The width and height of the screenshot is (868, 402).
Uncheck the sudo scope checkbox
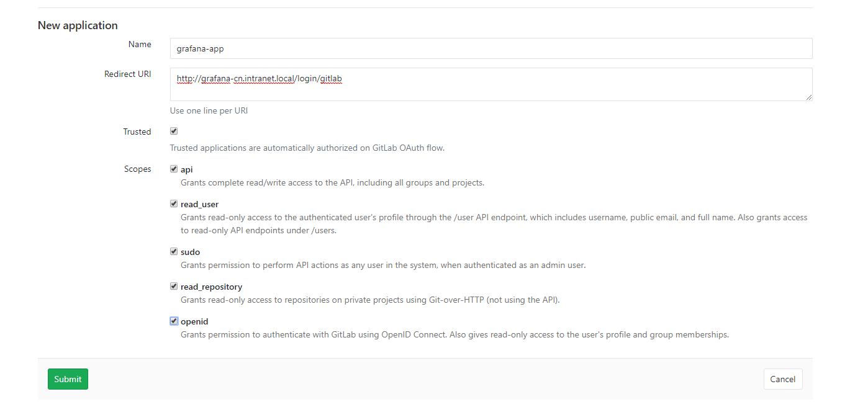[174, 251]
